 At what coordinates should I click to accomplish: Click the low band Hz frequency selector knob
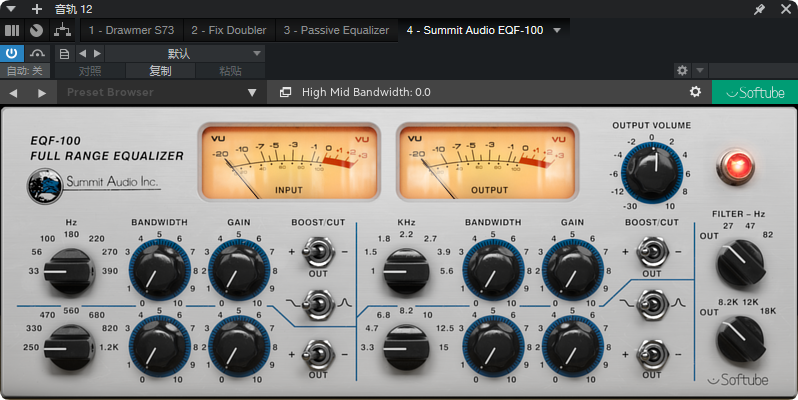(68, 272)
